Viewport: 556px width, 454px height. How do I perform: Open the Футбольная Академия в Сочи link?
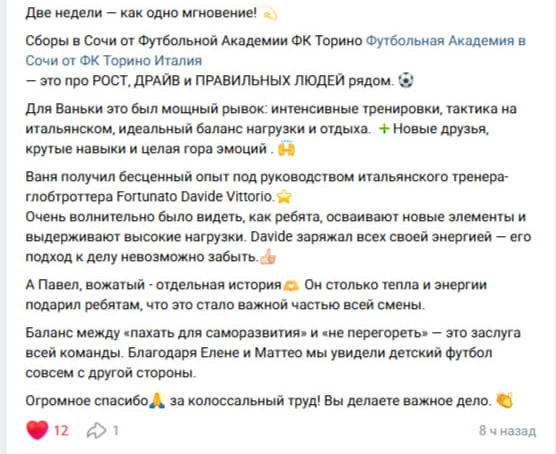[275, 51]
